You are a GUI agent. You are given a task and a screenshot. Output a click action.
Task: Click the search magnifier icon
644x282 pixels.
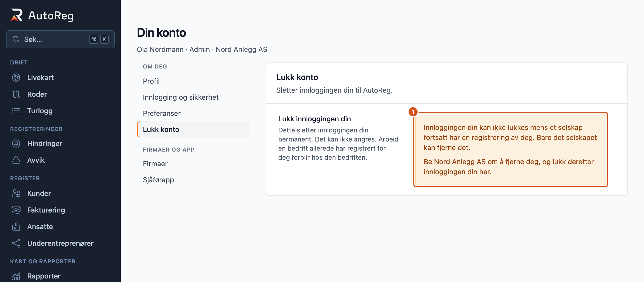pos(16,39)
